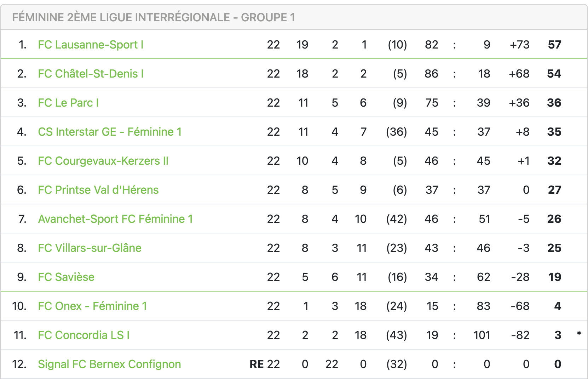
Task: Select the FC Onex - Féminine 1 link
Action: coord(92,306)
